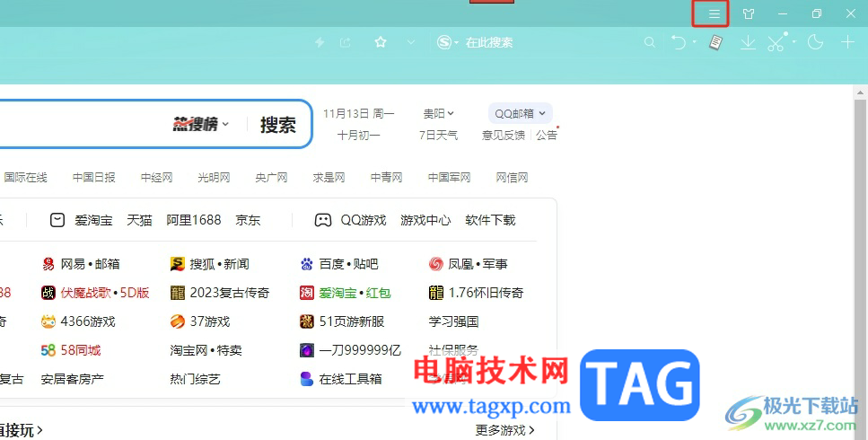The height and width of the screenshot is (440, 868).
Task: Open the notes document icon
Action: coord(715,42)
